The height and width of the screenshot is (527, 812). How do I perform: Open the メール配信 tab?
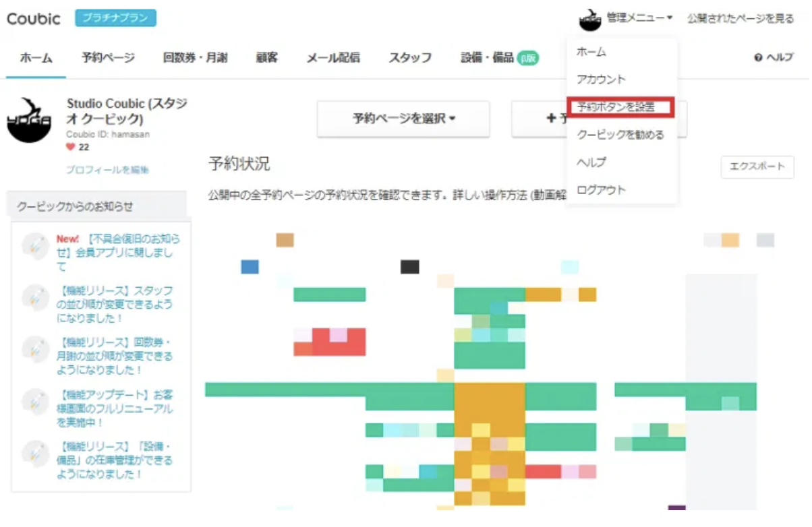pos(333,58)
